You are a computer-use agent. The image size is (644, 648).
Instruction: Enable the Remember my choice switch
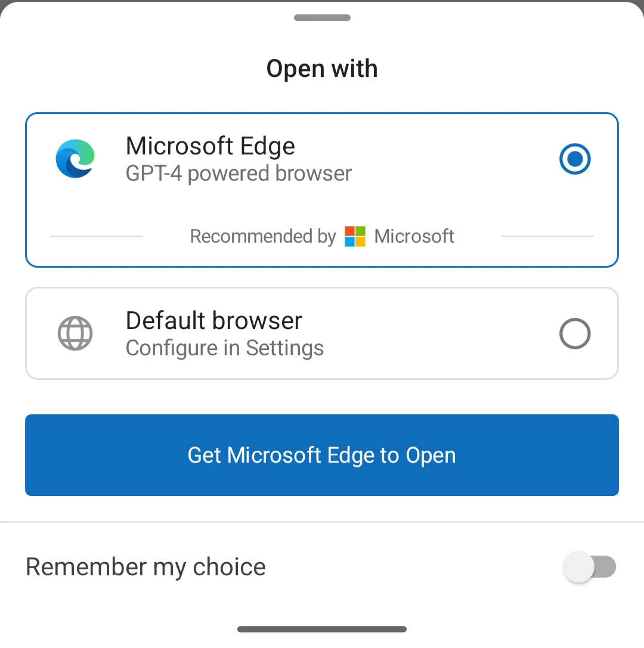tap(589, 567)
